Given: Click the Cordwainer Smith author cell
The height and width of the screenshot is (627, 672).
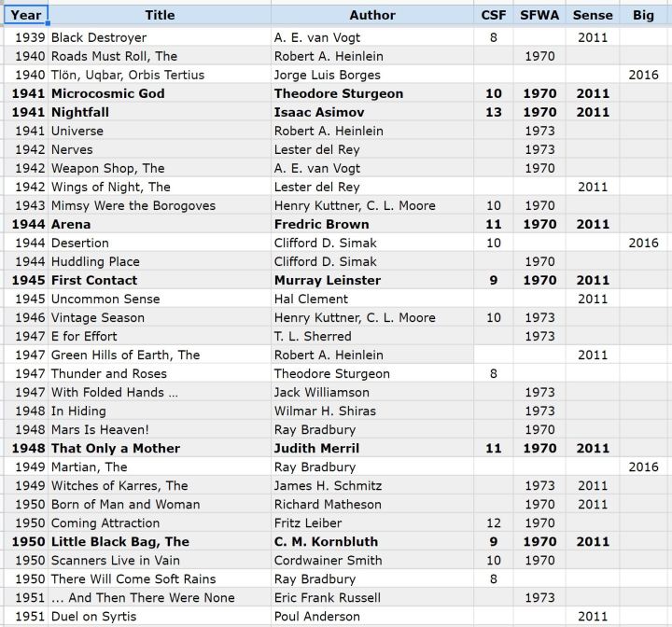Looking at the screenshot, I should click(328, 560).
